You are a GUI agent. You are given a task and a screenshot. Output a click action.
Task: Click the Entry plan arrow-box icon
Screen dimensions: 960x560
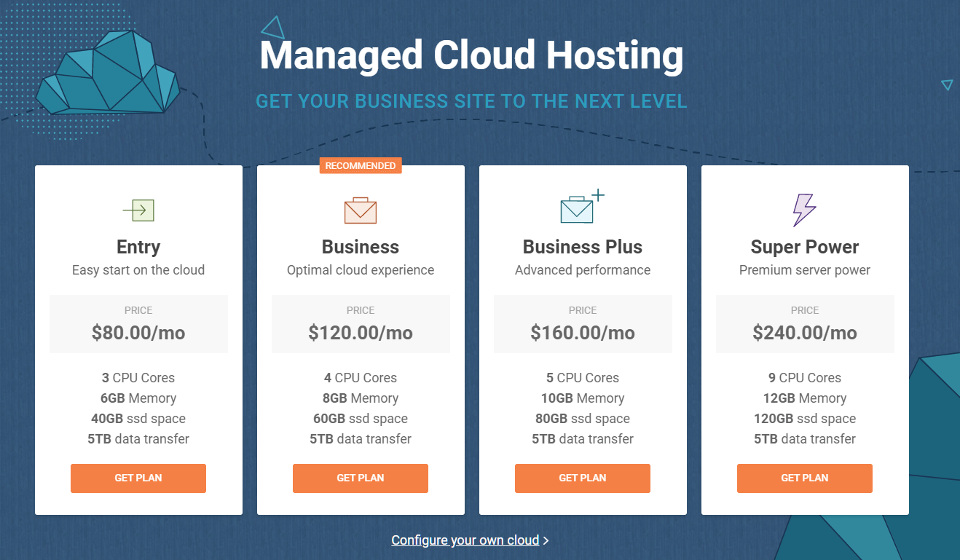coord(138,210)
